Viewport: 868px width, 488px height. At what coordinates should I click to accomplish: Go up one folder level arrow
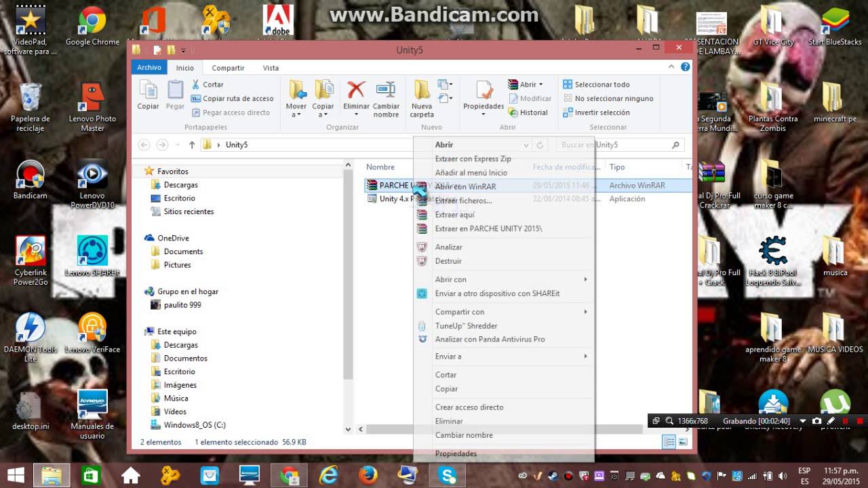pos(192,144)
